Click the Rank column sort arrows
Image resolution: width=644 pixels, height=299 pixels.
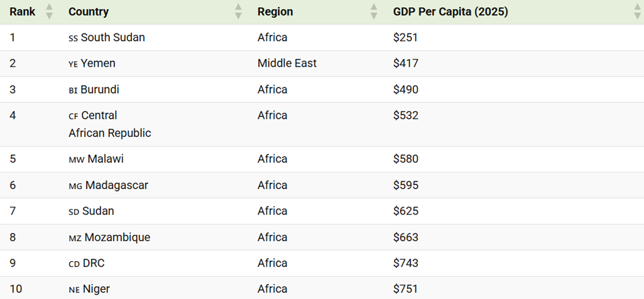(x=50, y=12)
